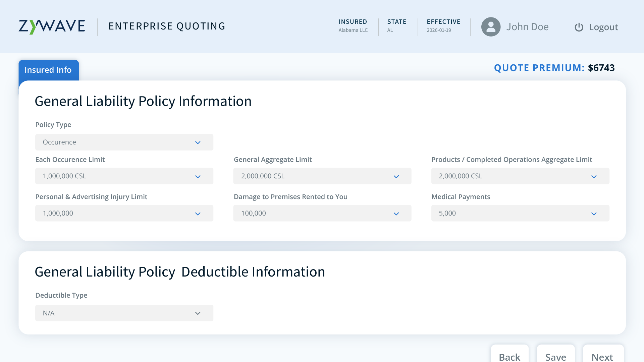
Task: Open the Products / Completed Operations Aggregate Limit dropdown
Action: click(x=520, y=176)
